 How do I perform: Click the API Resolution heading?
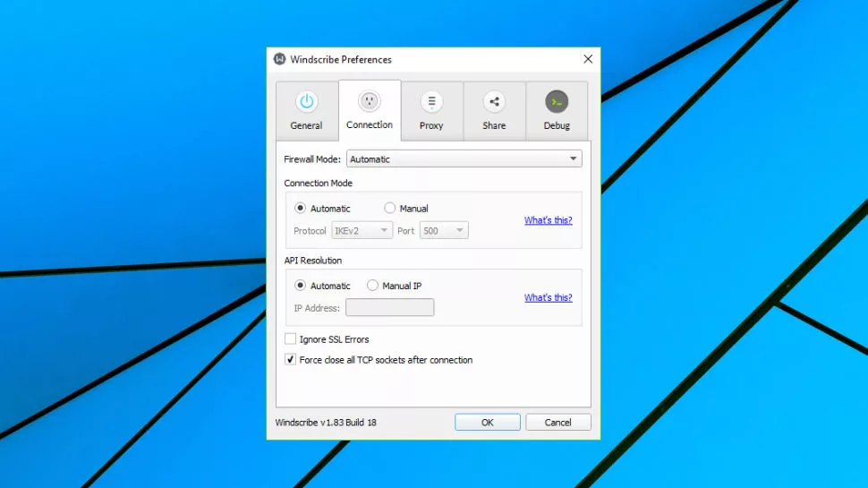tap(313, 261)
